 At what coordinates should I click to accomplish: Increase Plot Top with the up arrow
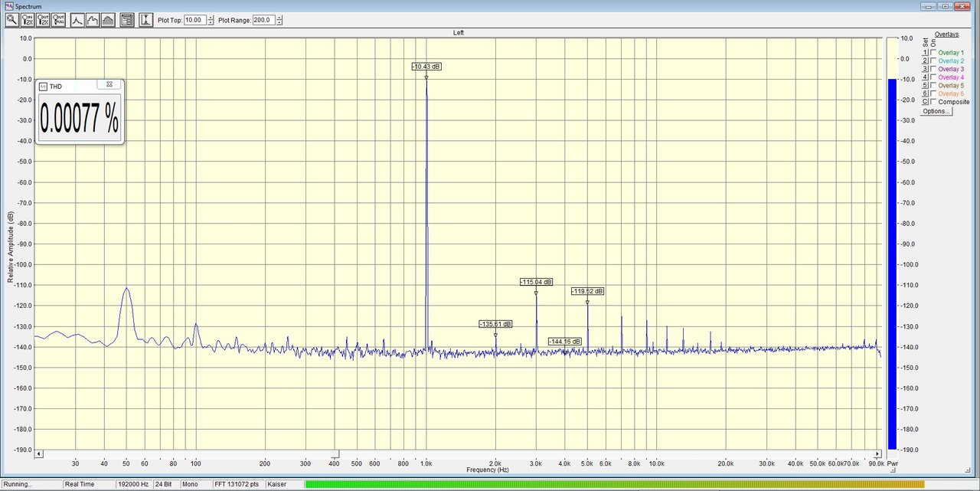(x=210, y=18)
